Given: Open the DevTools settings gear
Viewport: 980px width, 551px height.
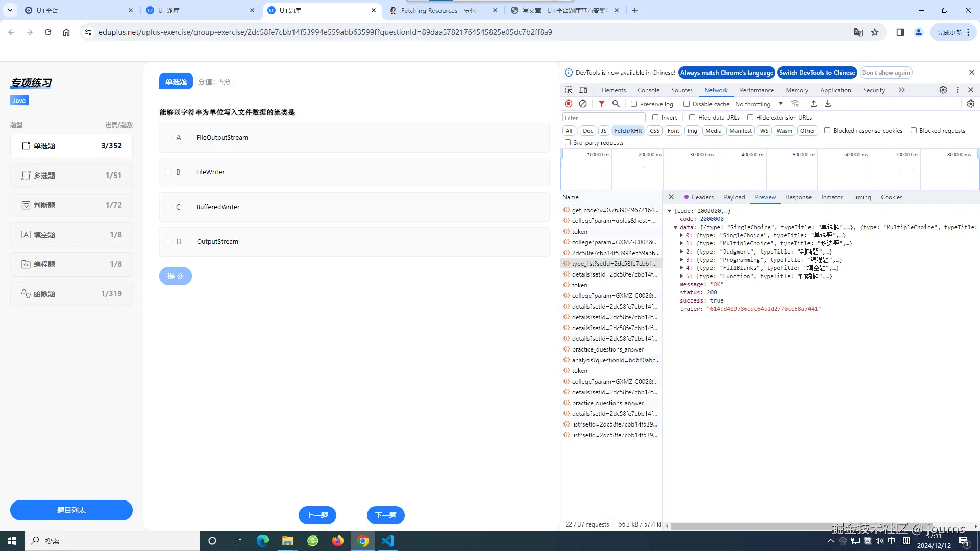Looking at the screenshot, I should click(x=943, y=90).
